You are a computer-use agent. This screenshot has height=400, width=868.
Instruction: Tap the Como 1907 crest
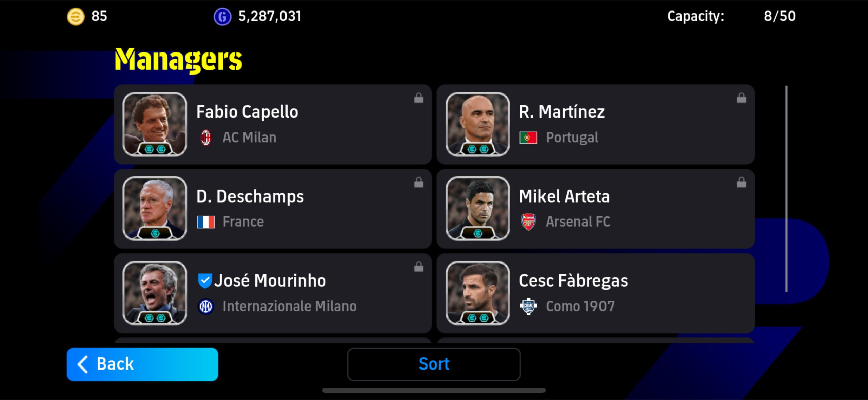pyautogui.click(x=528, y=307)
